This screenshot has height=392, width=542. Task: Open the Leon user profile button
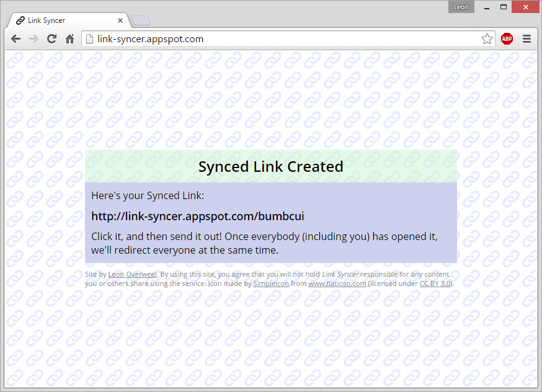pos(461,7)
